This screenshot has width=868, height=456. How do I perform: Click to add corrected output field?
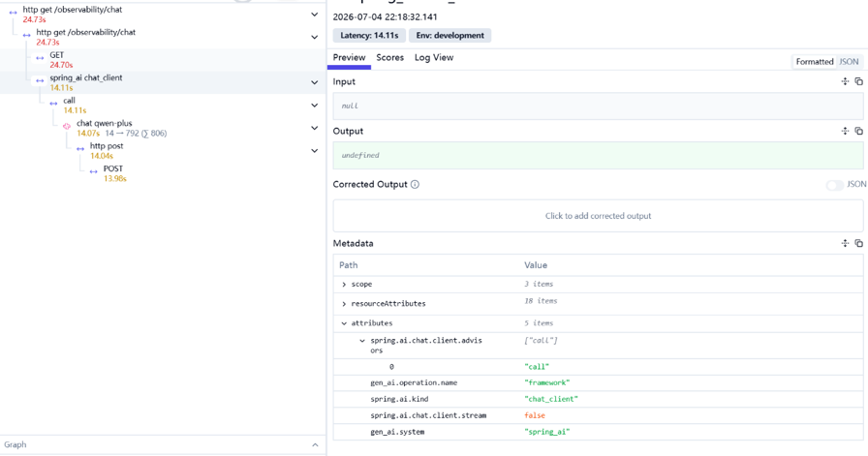point(598,216)
